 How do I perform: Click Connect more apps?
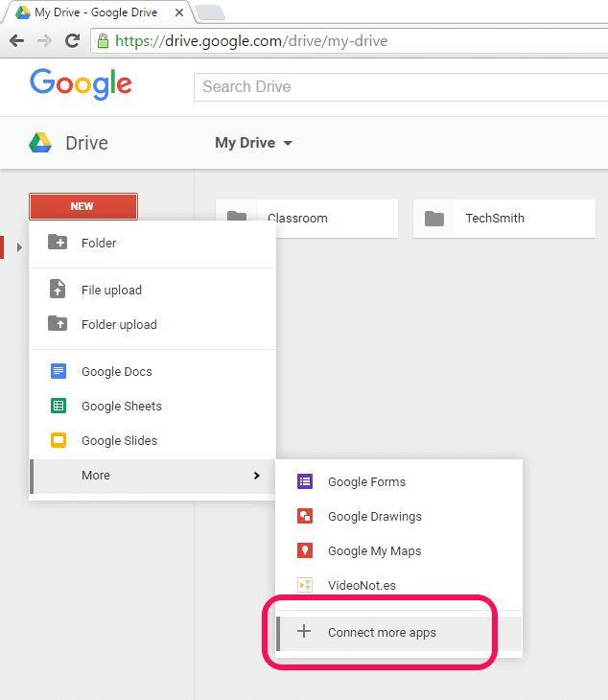pyautogui.click(x=399, y=634)
